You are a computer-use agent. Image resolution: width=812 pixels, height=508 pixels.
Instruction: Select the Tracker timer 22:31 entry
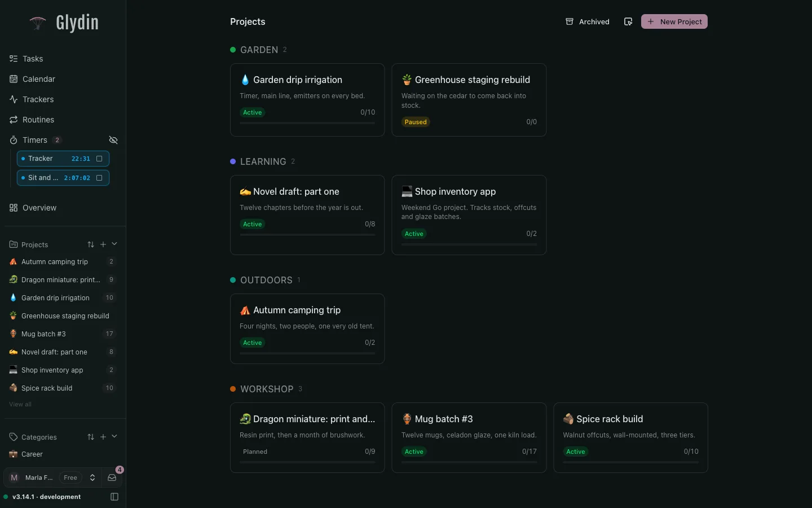[63, 159]
